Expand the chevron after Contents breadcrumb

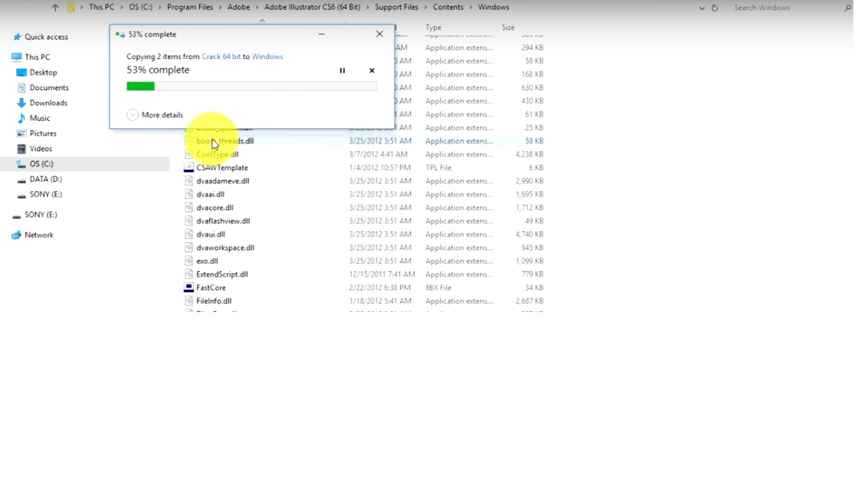471,8
